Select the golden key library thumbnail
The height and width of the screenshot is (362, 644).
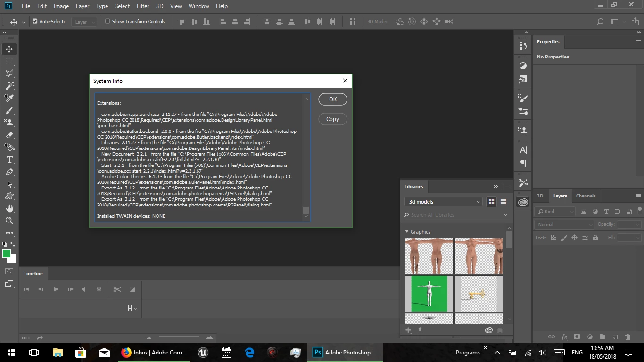(x=479, y=294)
